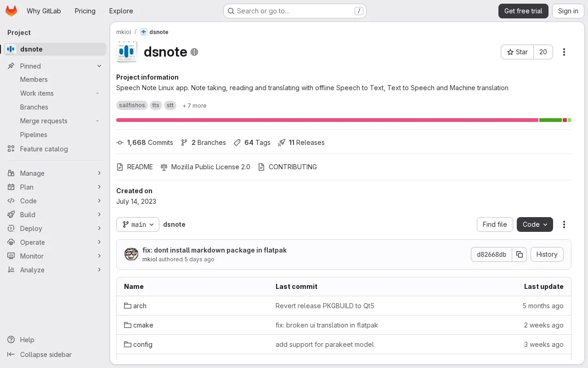588x368 pixels.
Task: Expand the Build sidebar section
Action: [55, 215]
